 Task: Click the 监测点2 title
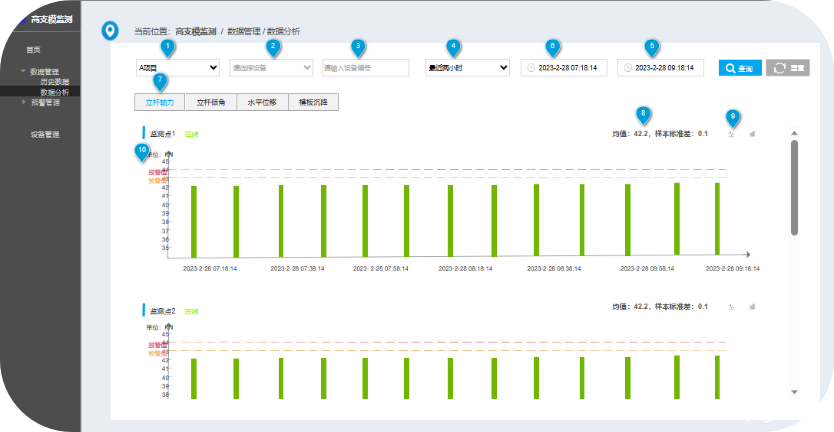[162, 311]
